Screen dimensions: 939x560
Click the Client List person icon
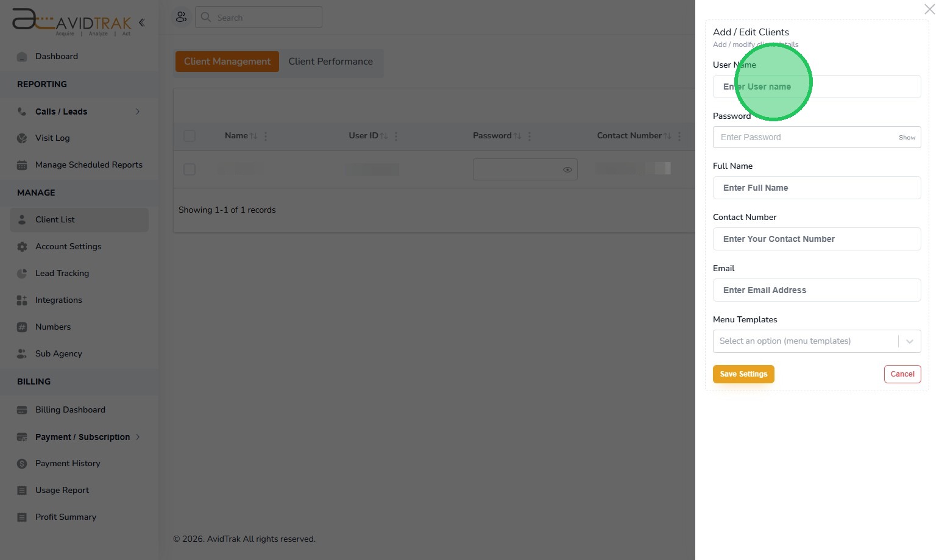(x=22, y=220)
